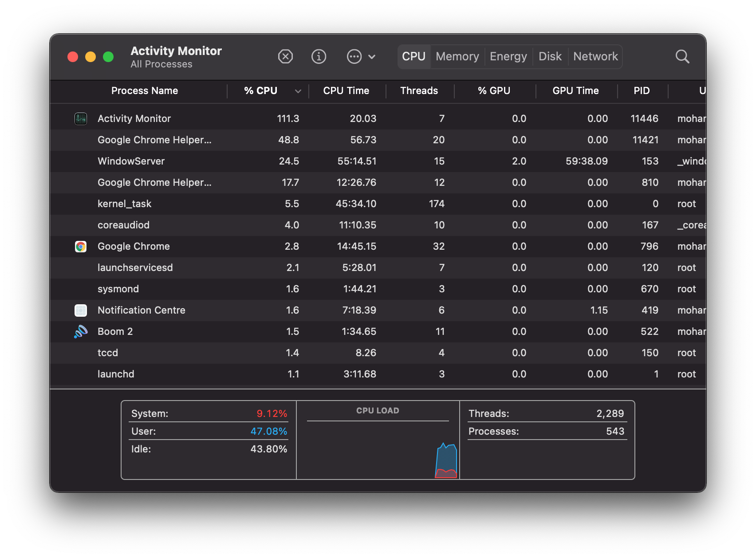Click the 111.3 % CPU value
Viewport: 756px width, 558px height.
(x=288, y=119)
